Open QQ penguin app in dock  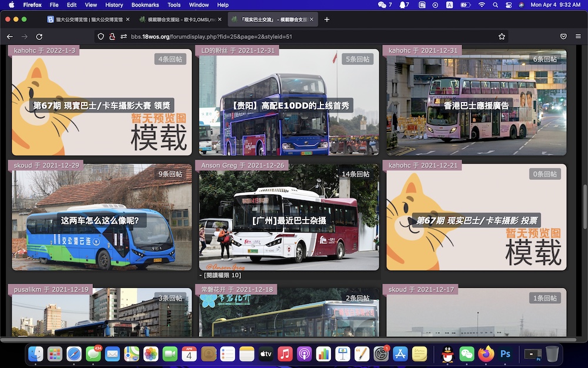point(447,354)
